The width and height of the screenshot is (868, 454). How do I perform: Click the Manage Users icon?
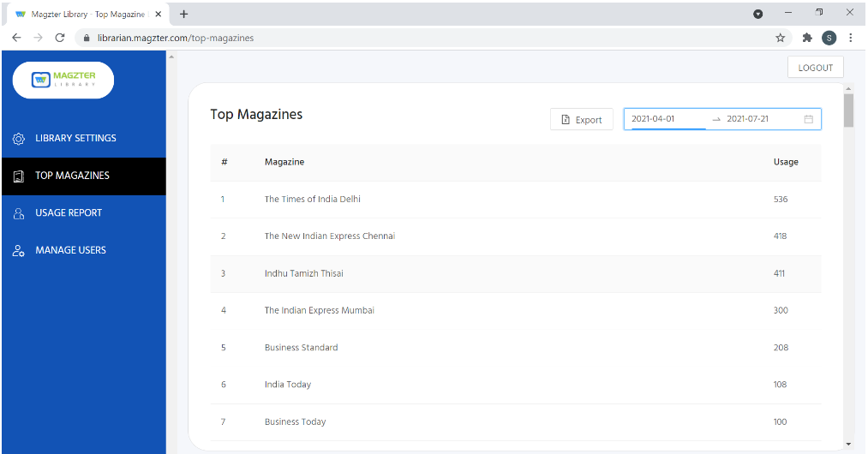coord(18,250)
